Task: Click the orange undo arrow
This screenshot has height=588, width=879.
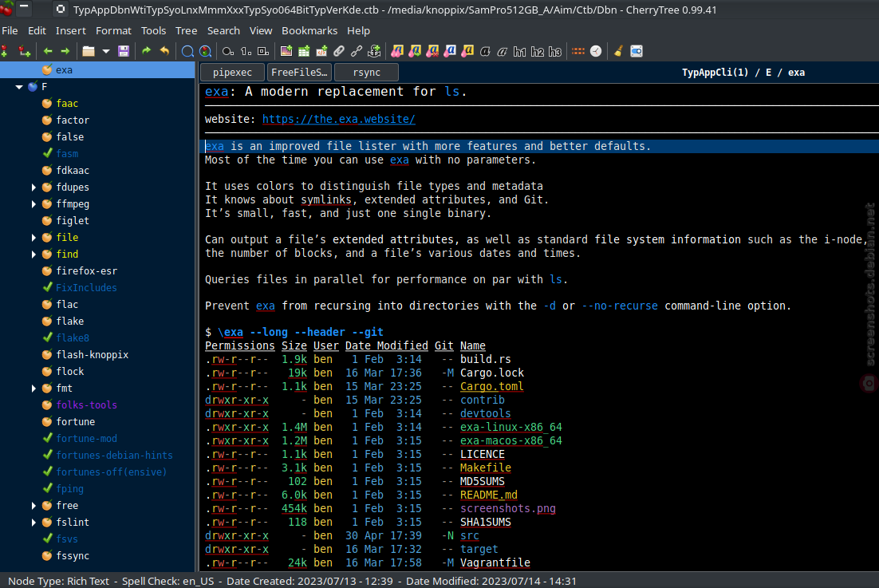Action: click(x=164, y=51)
